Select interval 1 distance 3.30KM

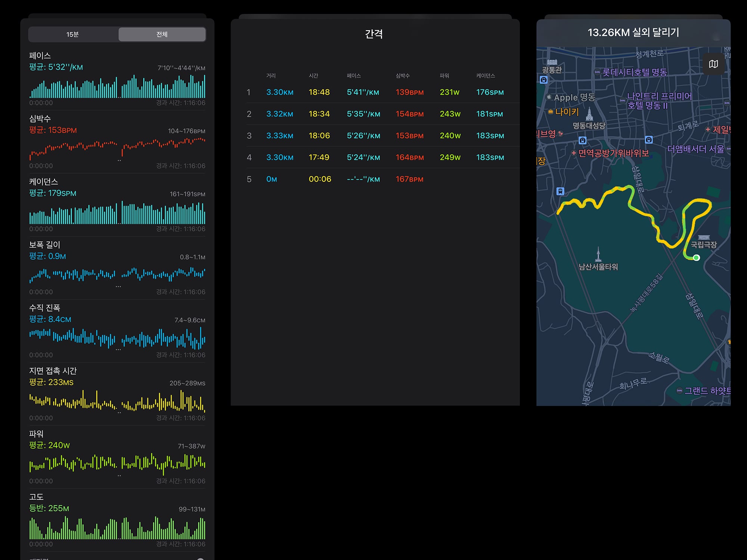(280, 92)
